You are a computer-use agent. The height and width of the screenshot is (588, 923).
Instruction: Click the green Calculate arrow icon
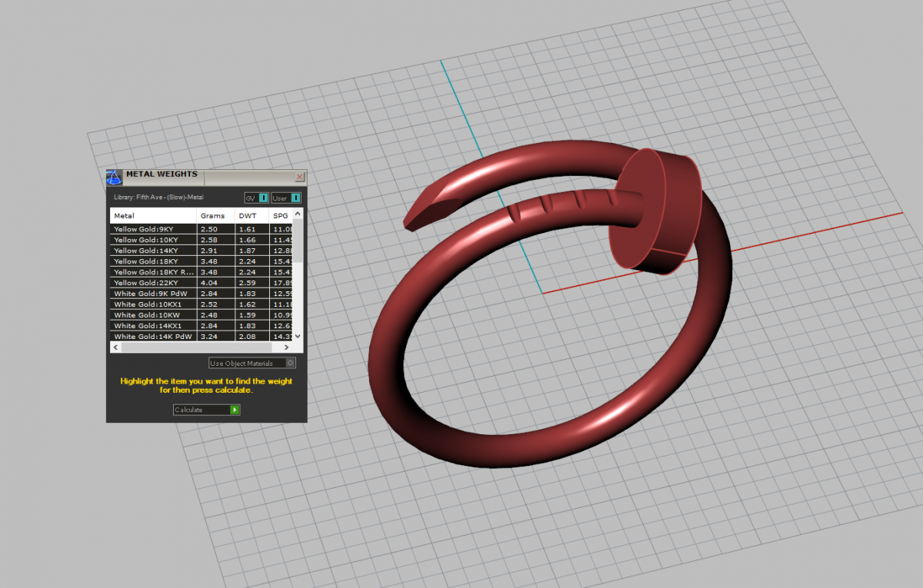click(235, 410)
